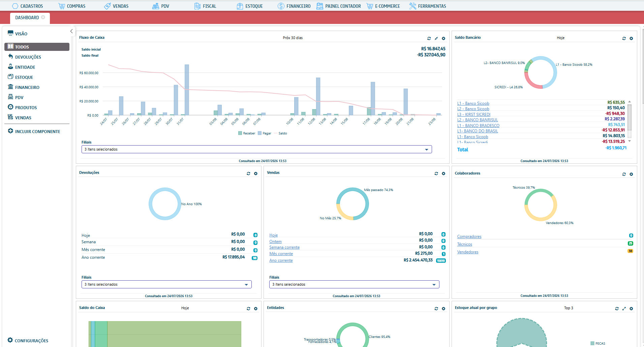Viewport: 644px width, 347px height.
Task: Refresh the Vendas widget
Action: pos(436,173)
